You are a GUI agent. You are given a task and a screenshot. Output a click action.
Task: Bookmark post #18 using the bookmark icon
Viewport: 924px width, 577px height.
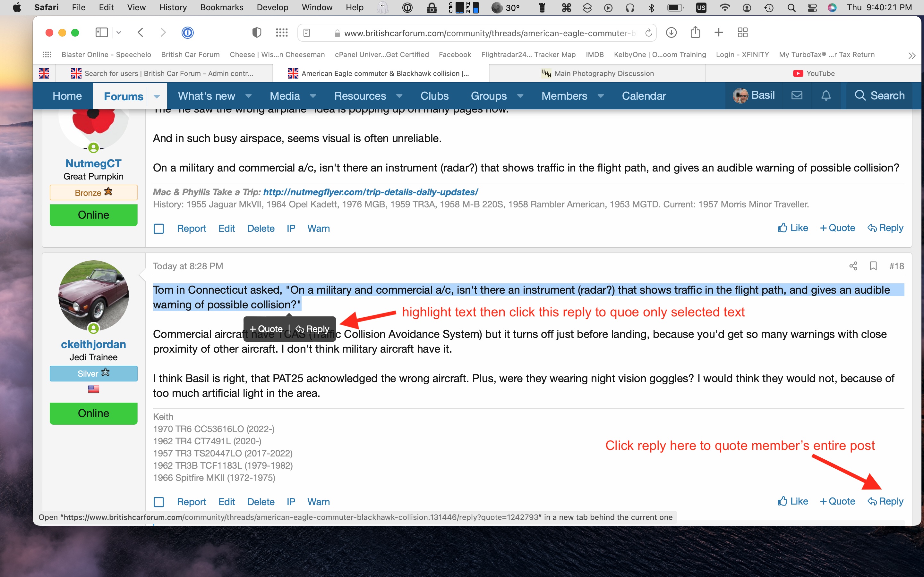click(x=873, y=266)
